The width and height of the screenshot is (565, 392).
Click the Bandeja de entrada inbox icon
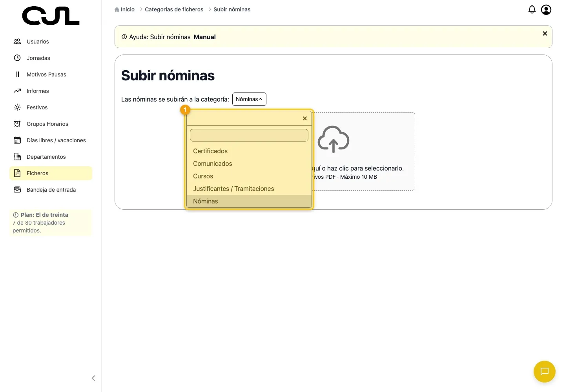pyautogui.click(x=17, y=190)
